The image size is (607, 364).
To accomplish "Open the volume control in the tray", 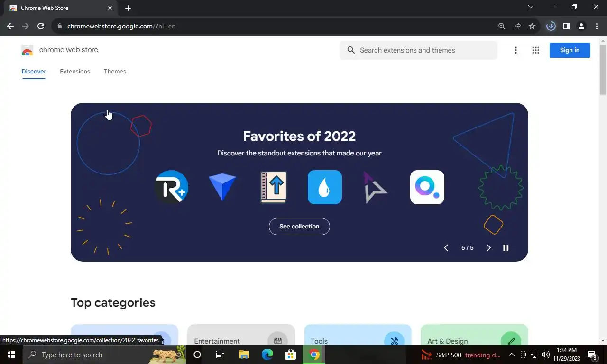I will pos(545,355).
